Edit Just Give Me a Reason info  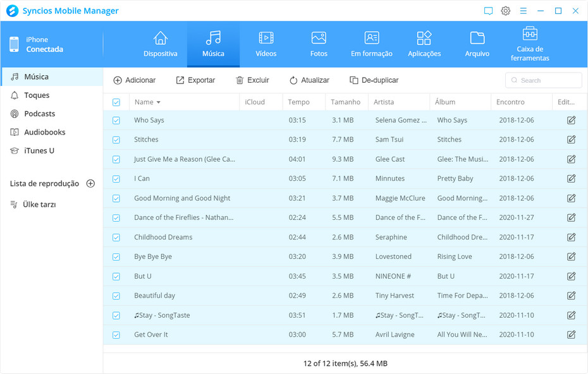tap(571, 159)
